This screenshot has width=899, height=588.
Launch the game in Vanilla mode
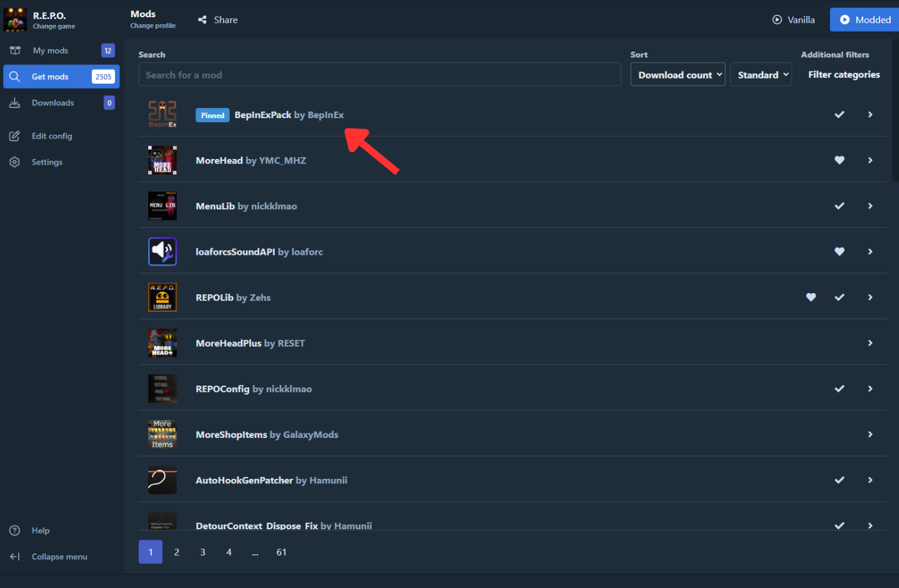[x=794, y=20]
